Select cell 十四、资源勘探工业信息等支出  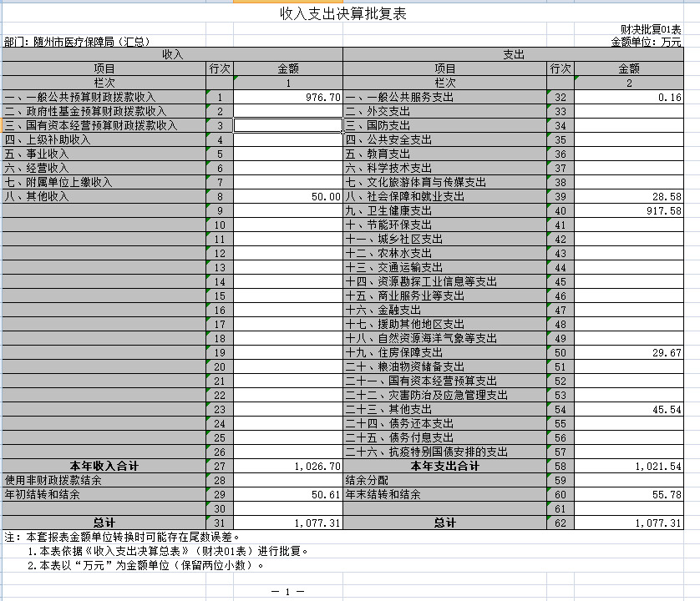pyautogui.click(x=444, y=282)
